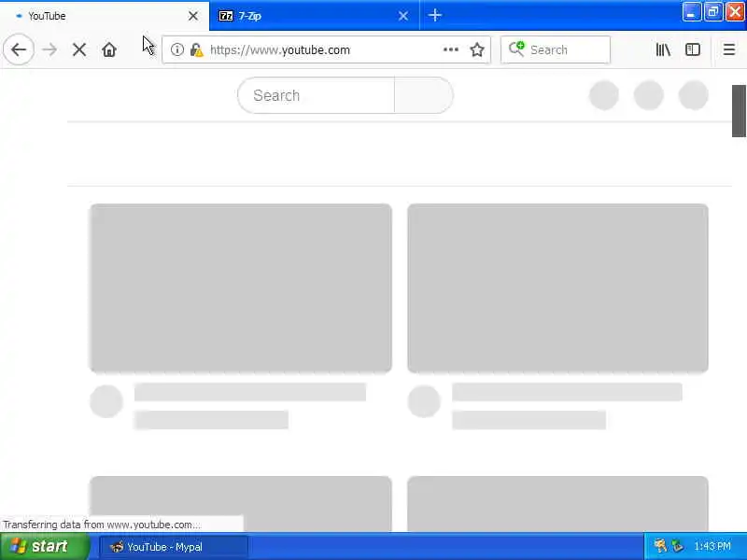Viewport: 747px width, 560px height.
Task: Close the 7-Zip tab
Action: (x=403, y=16)
